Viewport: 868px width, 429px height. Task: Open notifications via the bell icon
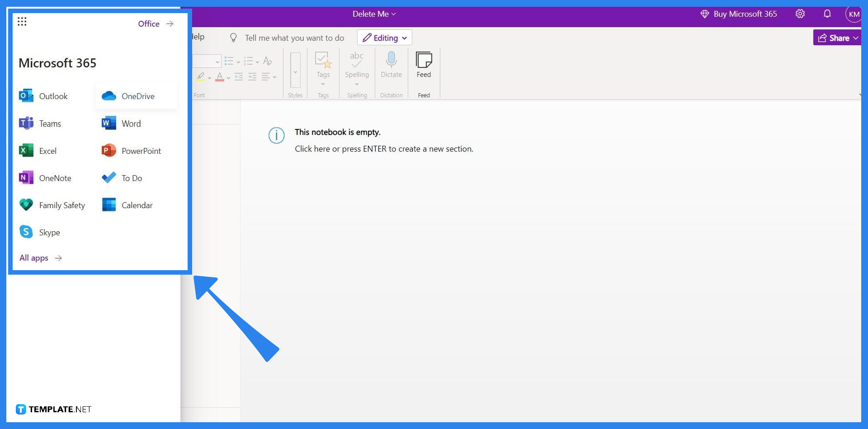click(827, 14)
